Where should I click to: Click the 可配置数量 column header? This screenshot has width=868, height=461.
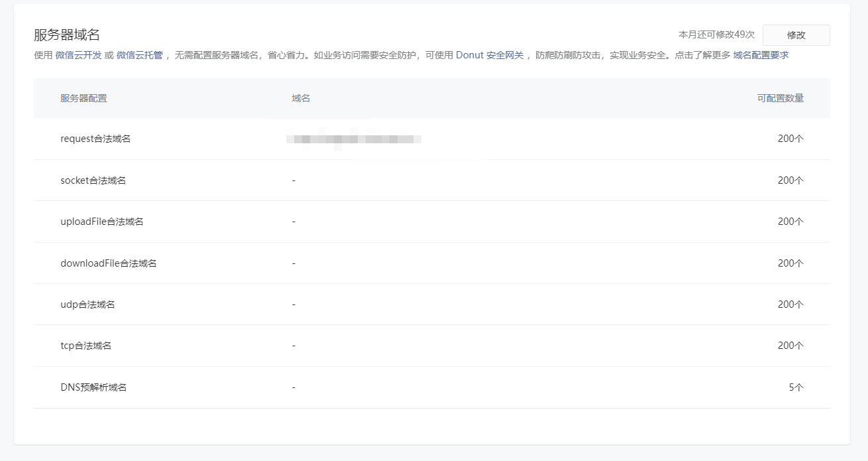click(780, 98)
